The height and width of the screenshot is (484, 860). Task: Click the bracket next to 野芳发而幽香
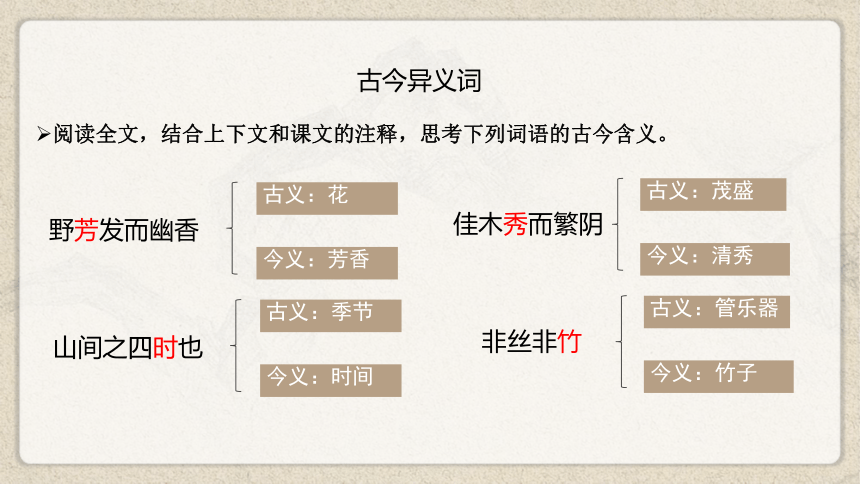pyautogui.click(x=233, y=228)
